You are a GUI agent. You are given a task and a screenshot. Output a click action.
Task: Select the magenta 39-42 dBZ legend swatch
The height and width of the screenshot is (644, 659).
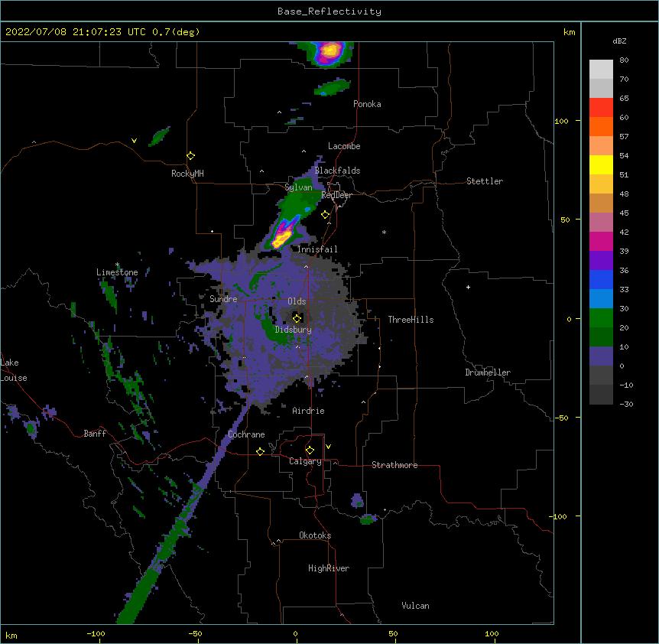pyautogui.click(x=601, y=241)
